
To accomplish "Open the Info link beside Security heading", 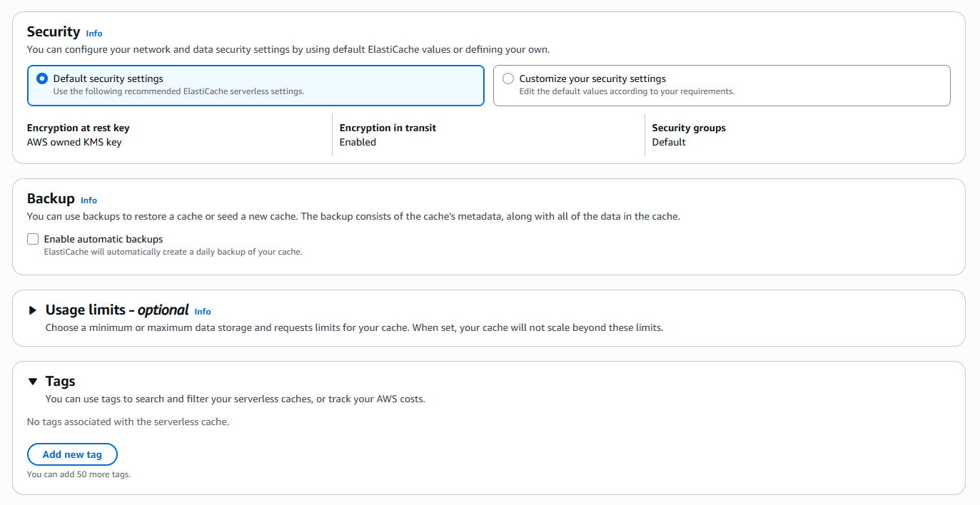I will coord(94,34).
